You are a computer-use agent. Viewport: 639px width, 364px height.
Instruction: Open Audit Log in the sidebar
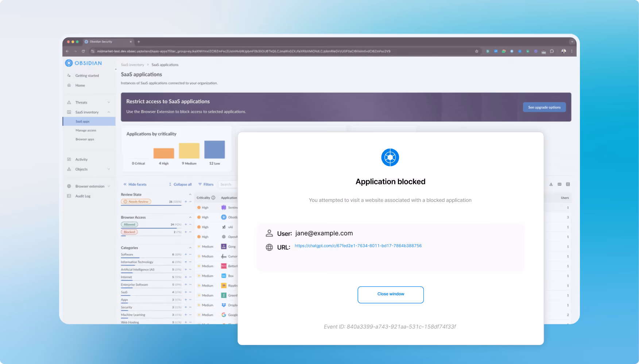coord(83,196)
